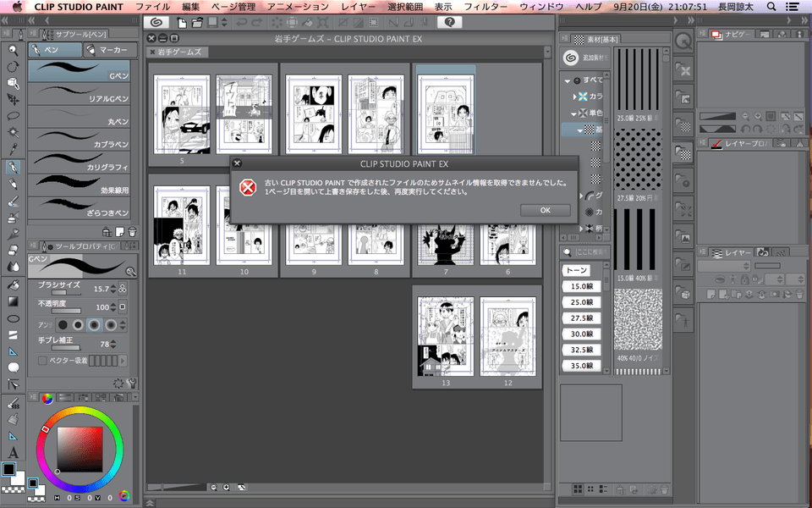
Task: Select the speech balloon tool
Action: point(14,367)
